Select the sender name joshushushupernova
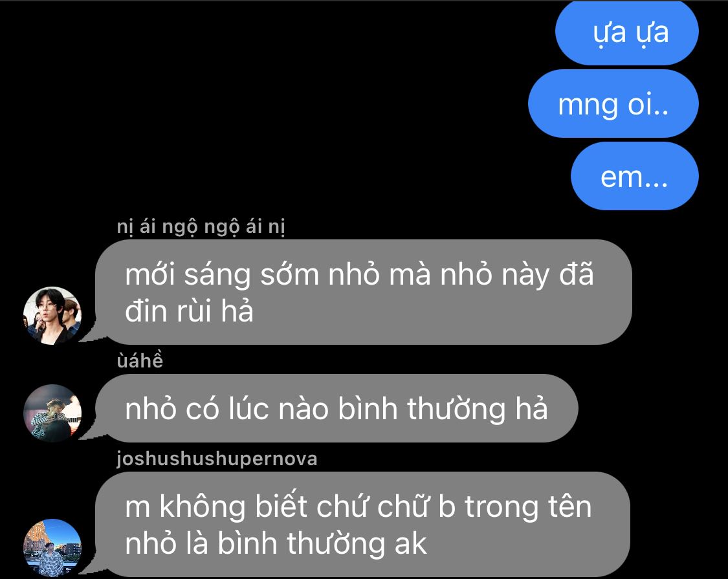 pyautogui.click(x=217, y=459)
